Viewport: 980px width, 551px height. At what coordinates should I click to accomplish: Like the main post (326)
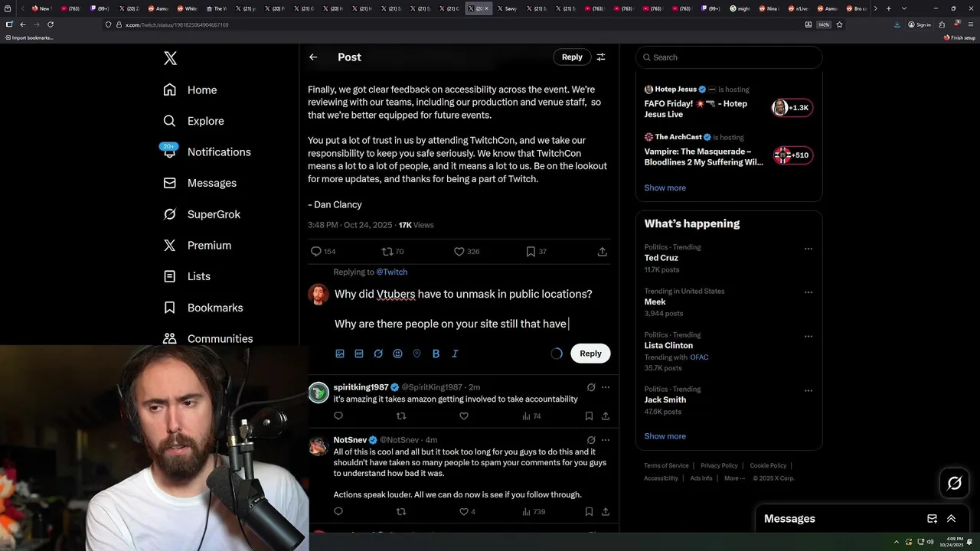click(x=466, y=251)
